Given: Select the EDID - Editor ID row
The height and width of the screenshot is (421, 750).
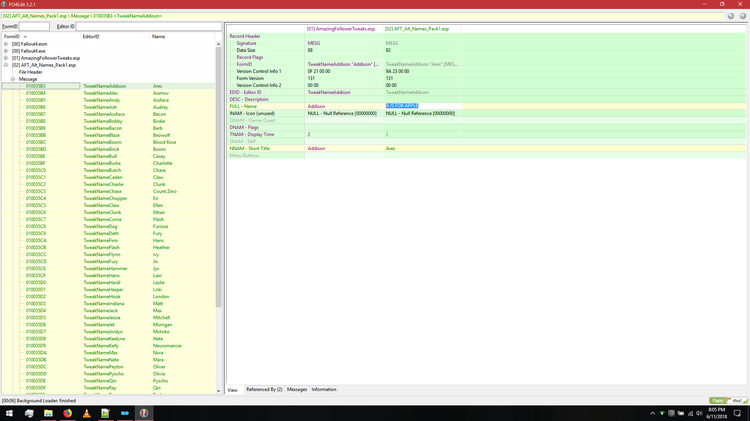Looking at the screenshot, I should pos(486,92).
